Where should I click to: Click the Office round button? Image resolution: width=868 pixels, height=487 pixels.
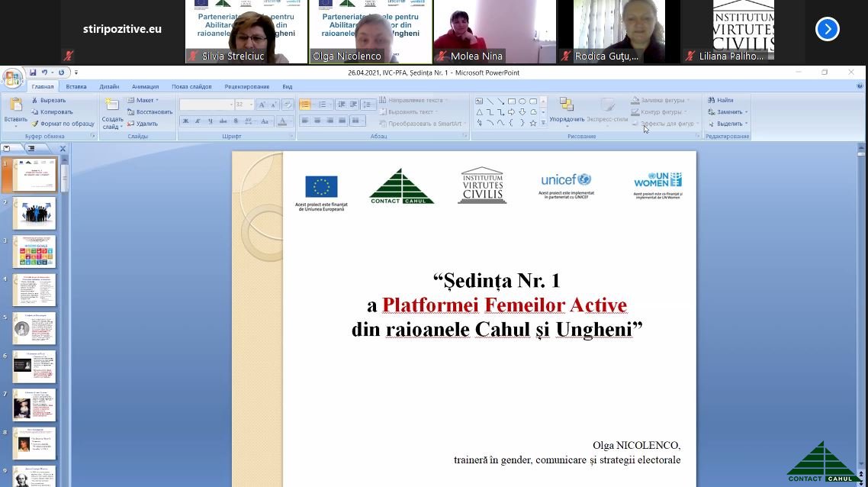[12, 77]
